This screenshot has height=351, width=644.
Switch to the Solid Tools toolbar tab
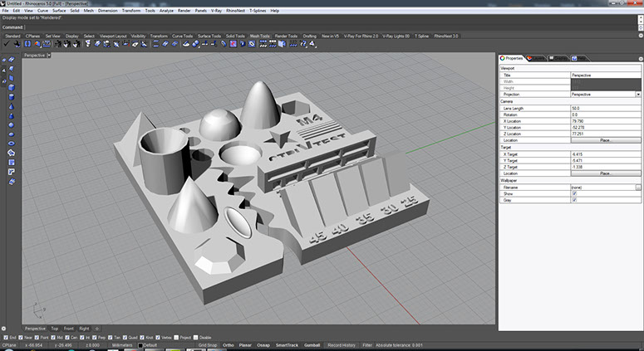[235, 36]
